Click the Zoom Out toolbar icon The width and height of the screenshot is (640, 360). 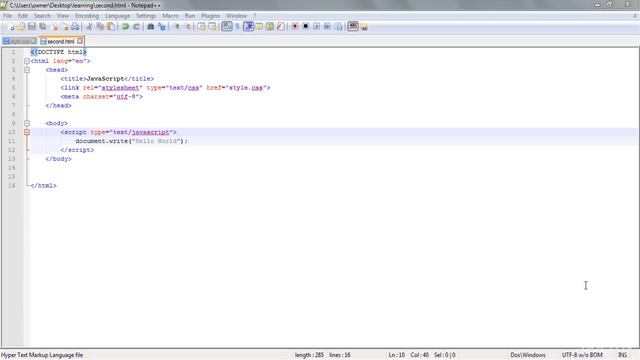188,27
